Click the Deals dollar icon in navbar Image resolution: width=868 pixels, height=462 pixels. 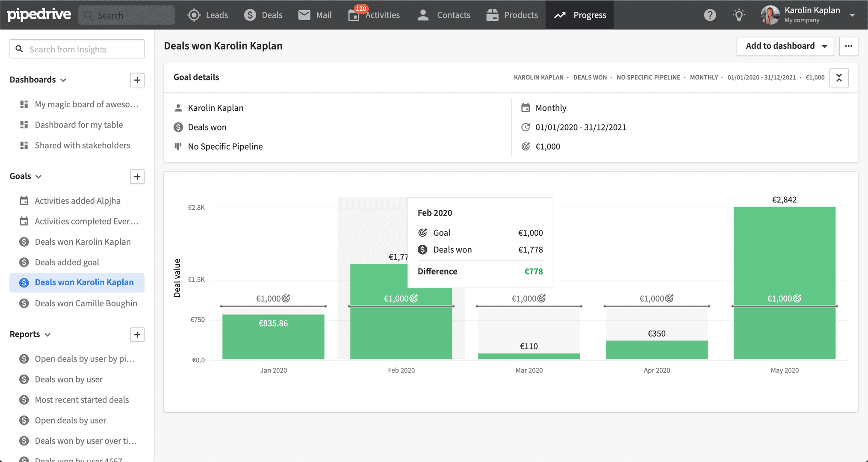(x=250, y=15)
